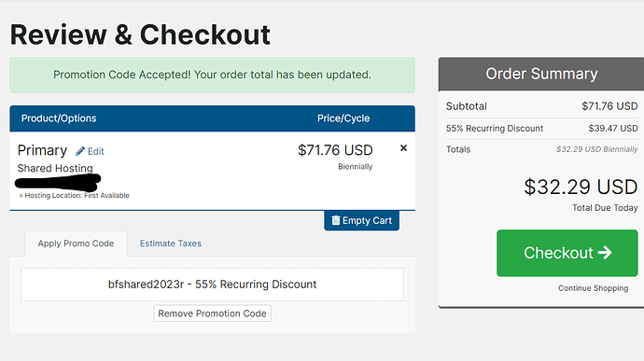Follow the Continue Shopping link
Image resolution: width=644 pixels, height=361 pixels.
click(593, 288)
